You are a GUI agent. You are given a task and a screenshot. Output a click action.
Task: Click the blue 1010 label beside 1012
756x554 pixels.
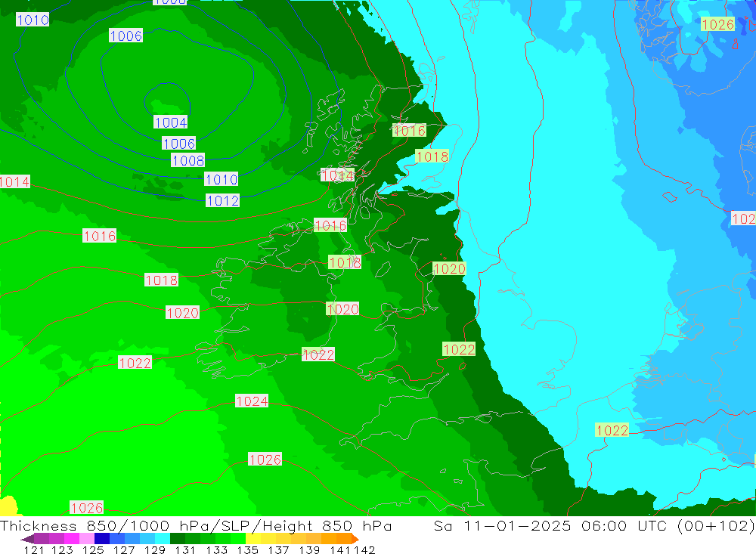point(222,179)
